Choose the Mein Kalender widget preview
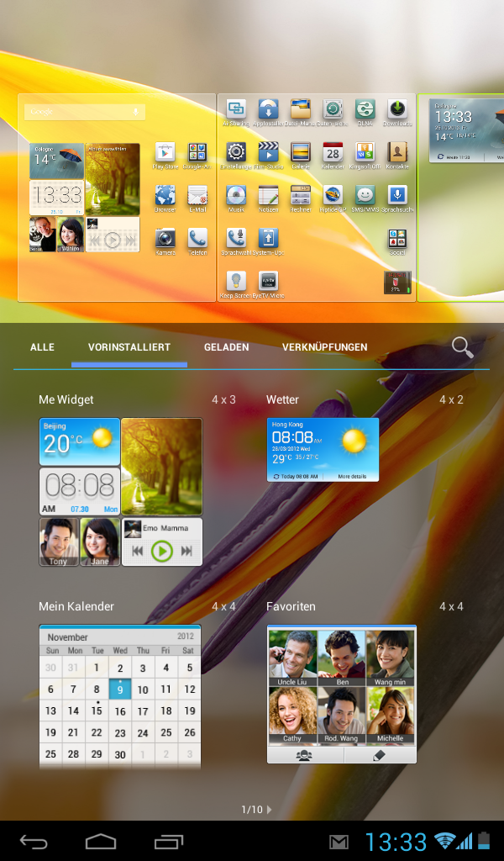The image size is (504, 861). point(119,695)
